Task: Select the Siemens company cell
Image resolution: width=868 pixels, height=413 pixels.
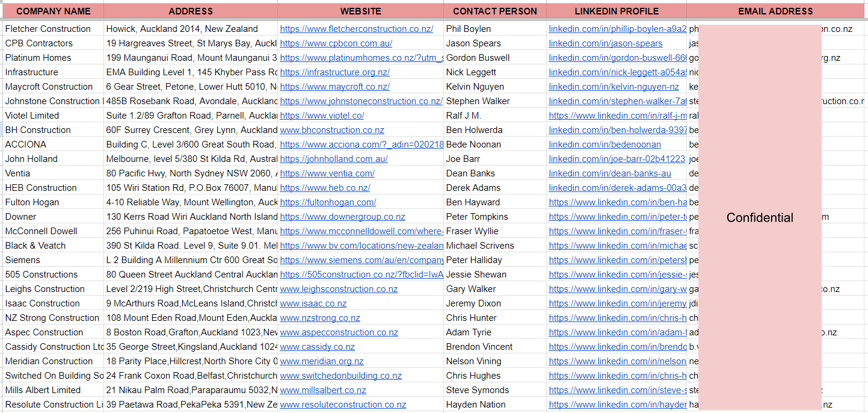Action: [x=52, y=260]
